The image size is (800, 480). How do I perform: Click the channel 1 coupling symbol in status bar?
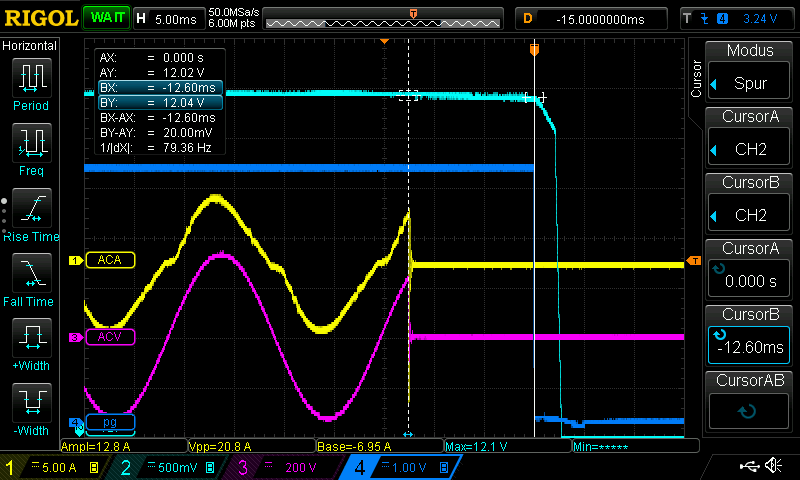[36, 465]
